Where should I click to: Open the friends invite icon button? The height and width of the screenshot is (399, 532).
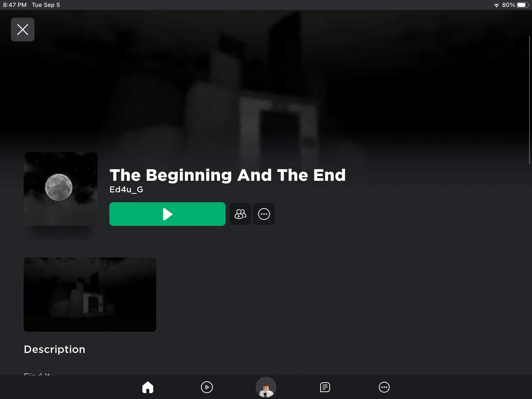click(240, 214)
